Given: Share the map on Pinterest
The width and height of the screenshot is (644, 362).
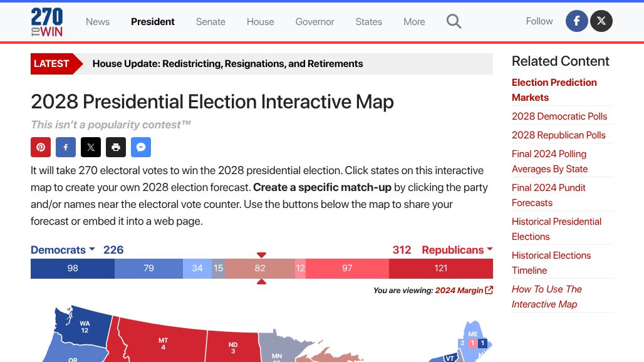Looking at the screenshot, I should click(x=41, y=147).
